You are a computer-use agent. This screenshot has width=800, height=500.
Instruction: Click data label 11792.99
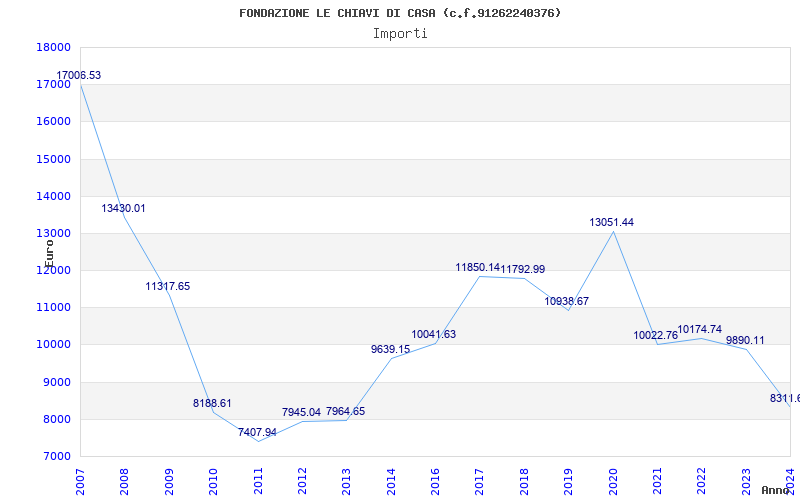click(522, 269)
